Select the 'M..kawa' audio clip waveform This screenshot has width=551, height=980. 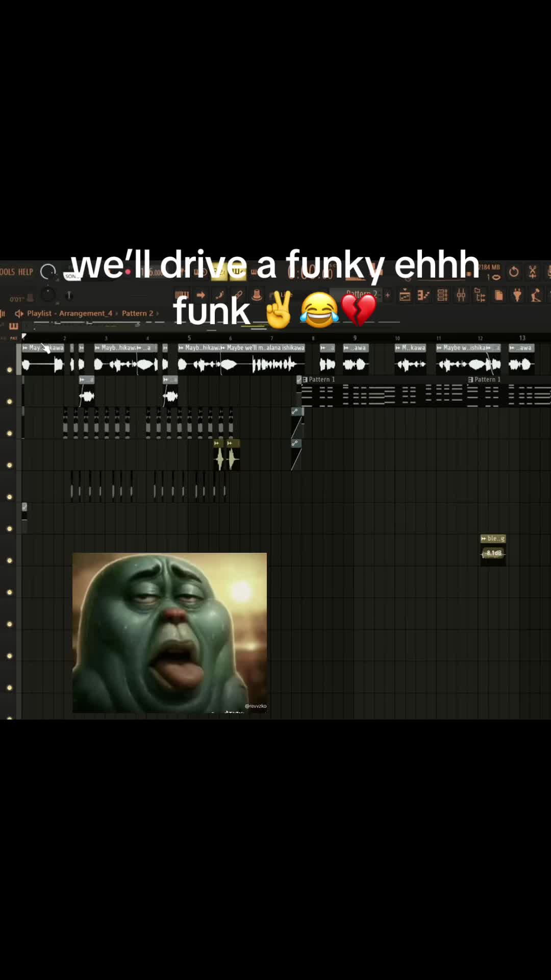click(x=411, y=364)
